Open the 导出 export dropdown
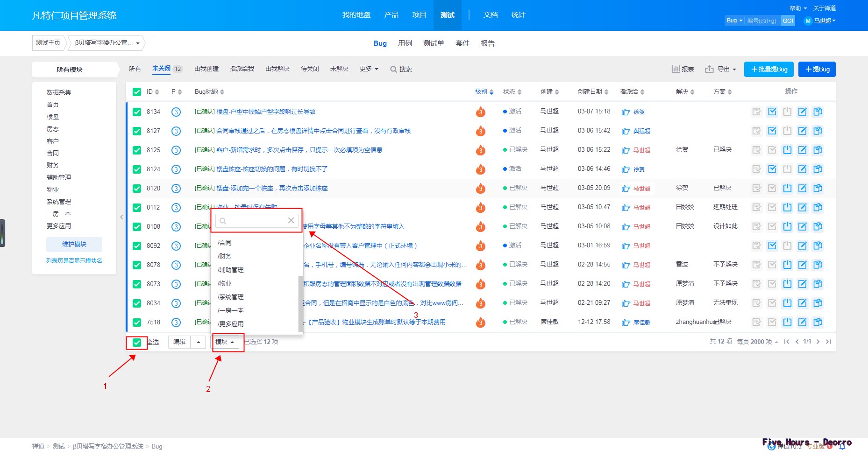Screen dimensions: 868x456 (721, 69)
